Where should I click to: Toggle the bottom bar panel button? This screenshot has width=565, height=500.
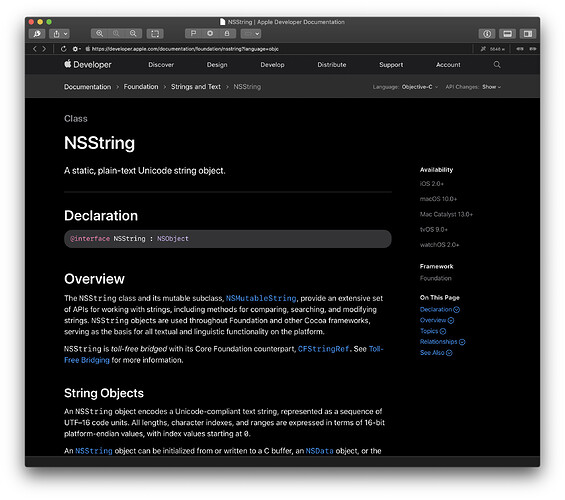pos(507,34)
